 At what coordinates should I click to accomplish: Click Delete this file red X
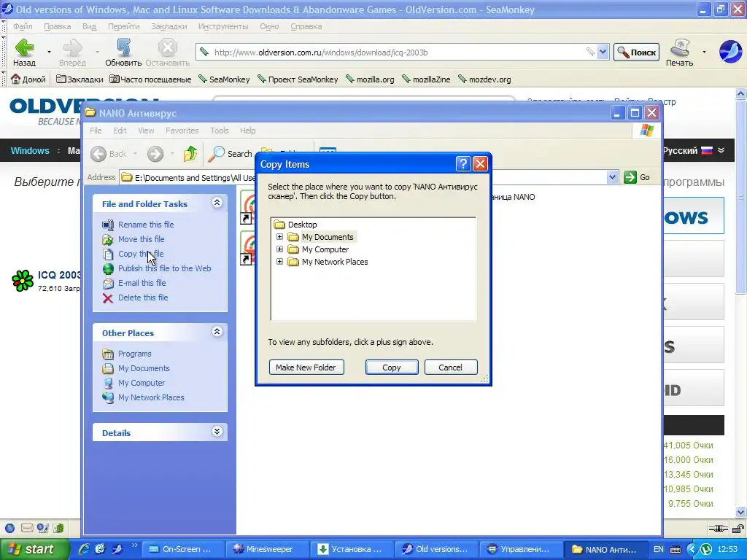coord(108,298)
